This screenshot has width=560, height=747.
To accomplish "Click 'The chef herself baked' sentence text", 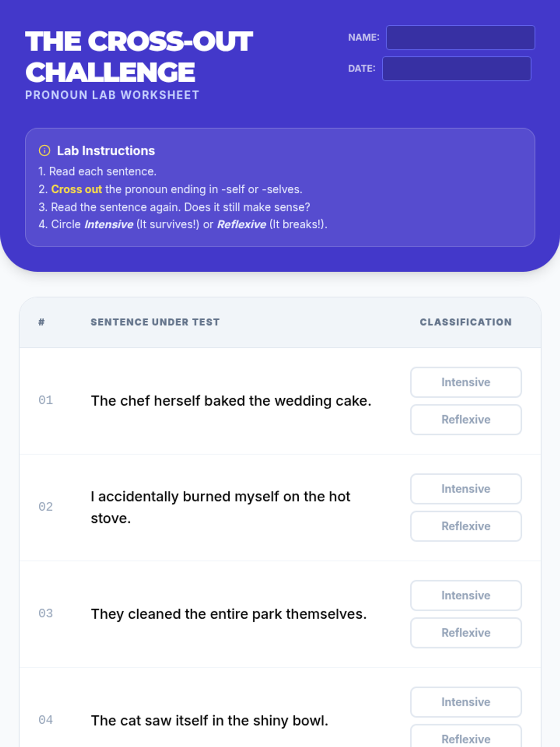I will (x=231, y=401).
